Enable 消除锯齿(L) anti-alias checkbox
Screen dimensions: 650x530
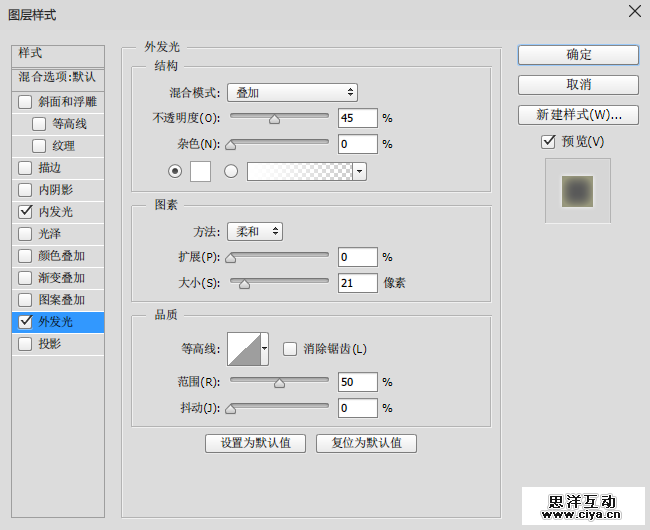point(290,349)
